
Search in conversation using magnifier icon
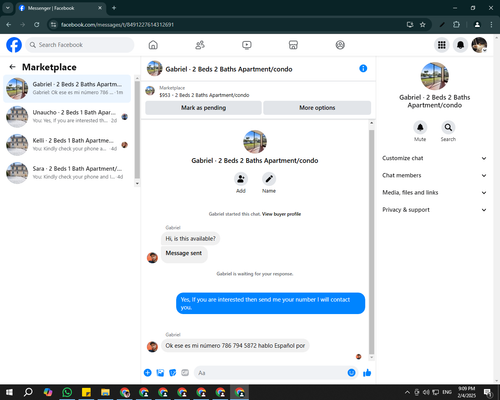pos(448,127)
